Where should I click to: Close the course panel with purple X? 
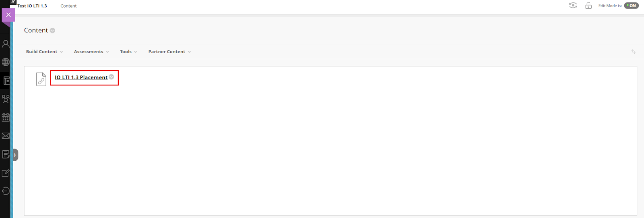point(8,15)
